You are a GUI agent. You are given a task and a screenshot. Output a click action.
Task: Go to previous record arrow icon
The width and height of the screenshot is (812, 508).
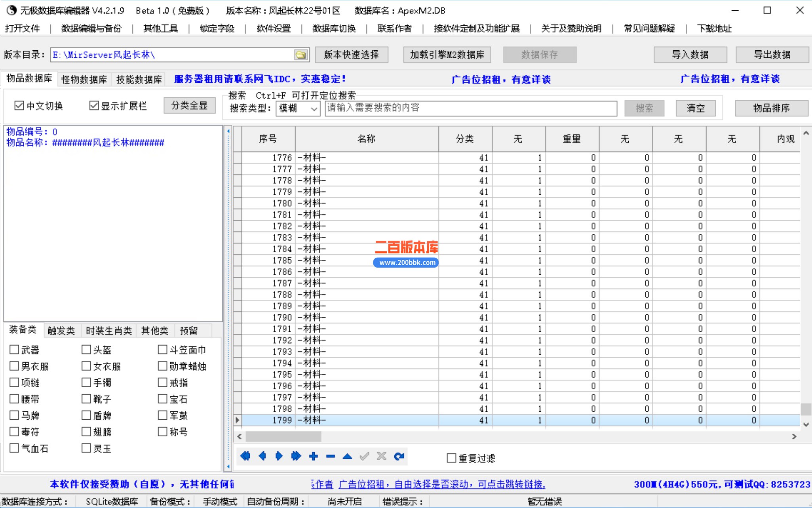tap(262, 456)
